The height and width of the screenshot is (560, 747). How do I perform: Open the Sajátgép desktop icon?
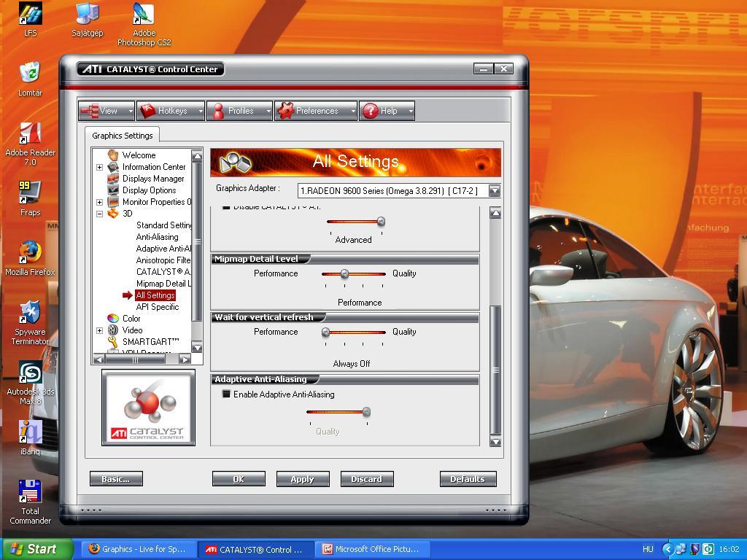(x=88, y=20)
